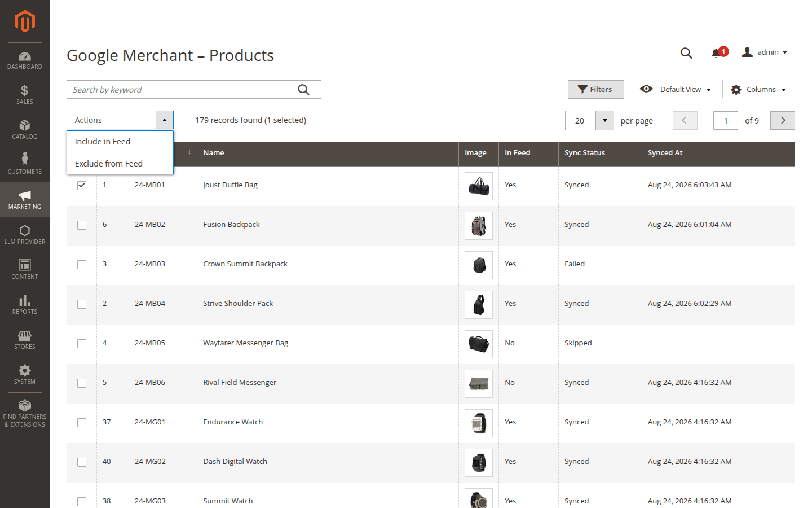
Task: Choose Include in Feed action
Action: tap(120, 142)
